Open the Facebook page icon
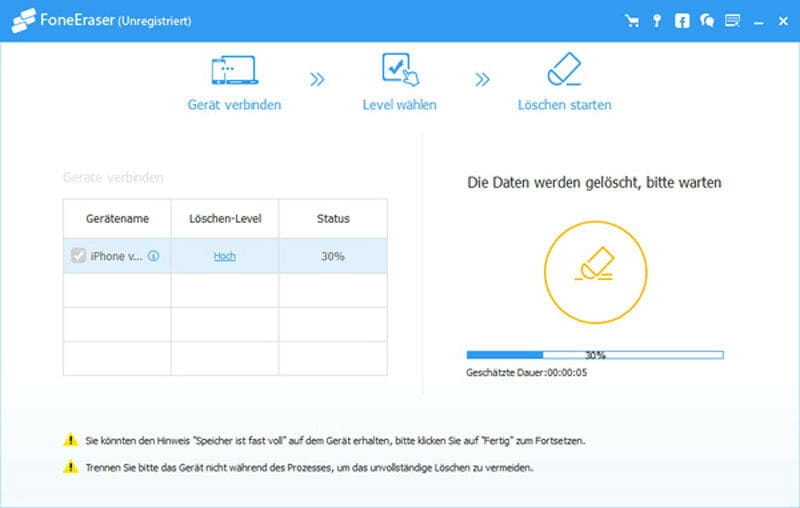Image resolution: width=800 pixels, height=508 pixels. click(x=682, y=20)
